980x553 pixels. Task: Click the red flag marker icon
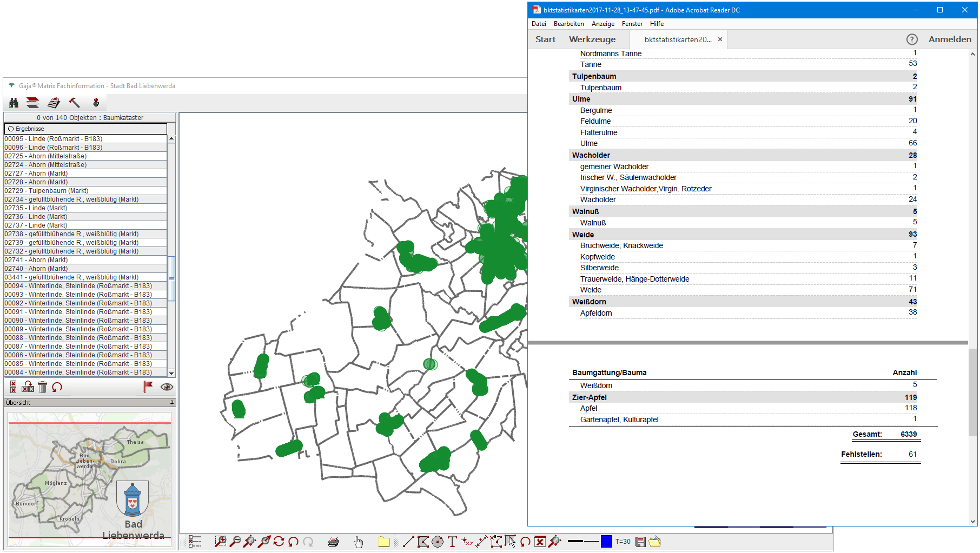(x=148, y=387)
